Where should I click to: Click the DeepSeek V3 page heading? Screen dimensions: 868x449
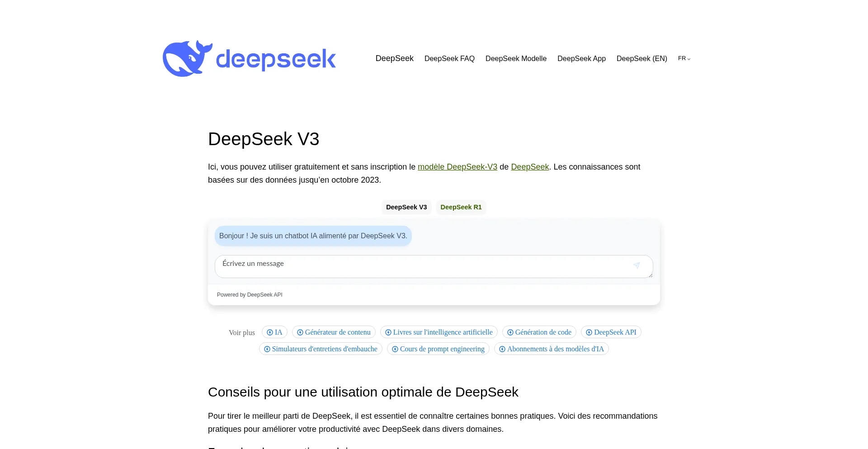point(264,139)
